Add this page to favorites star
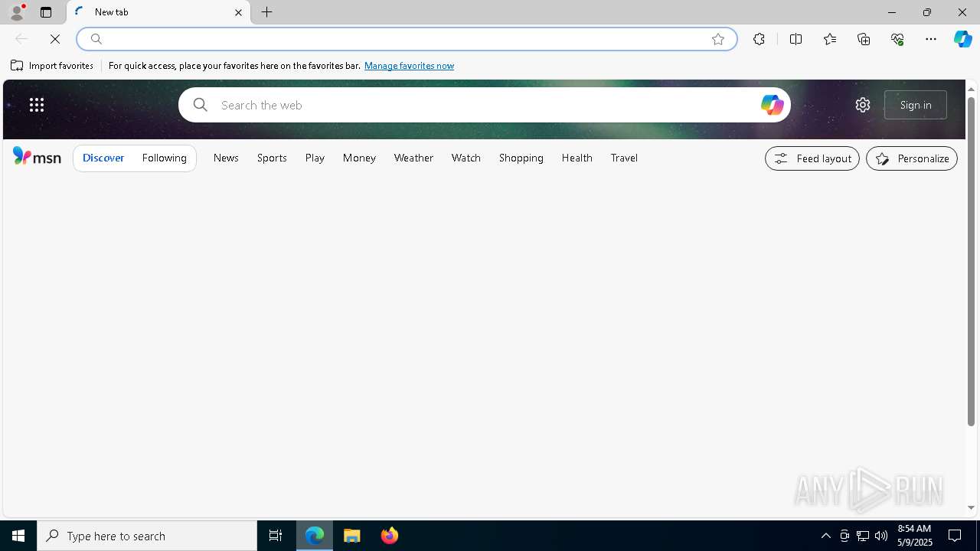Screen dimensions: 980x551 [718, 39]
